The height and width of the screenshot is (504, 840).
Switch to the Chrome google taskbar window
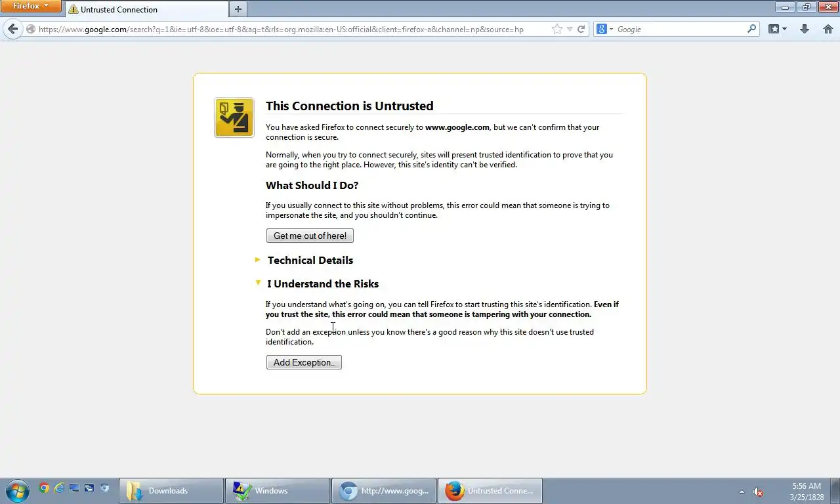pos(384,491)
